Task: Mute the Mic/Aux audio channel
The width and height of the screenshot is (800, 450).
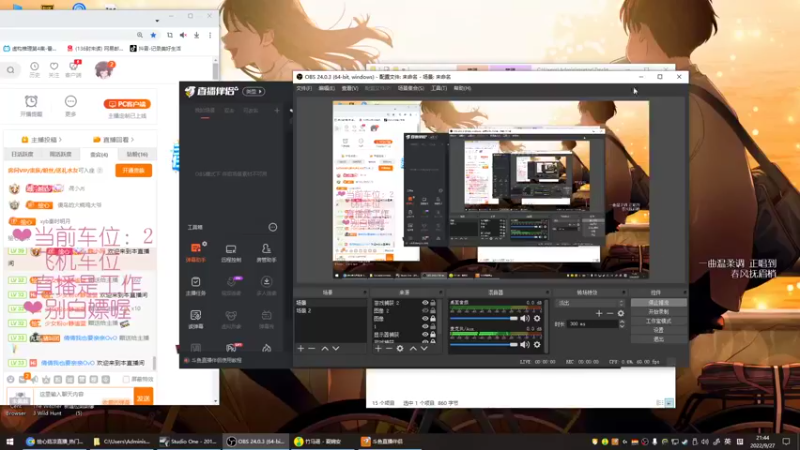Action: click(x=524, y=345)
